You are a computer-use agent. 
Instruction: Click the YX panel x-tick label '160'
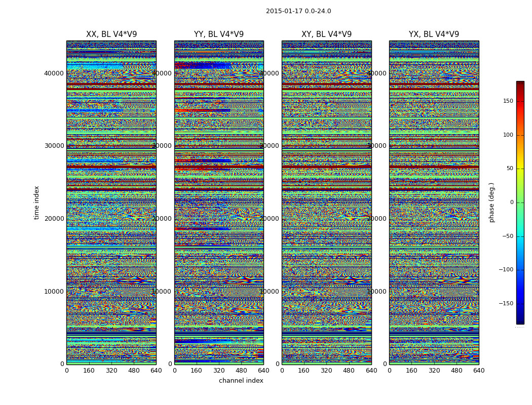point(411,371)
